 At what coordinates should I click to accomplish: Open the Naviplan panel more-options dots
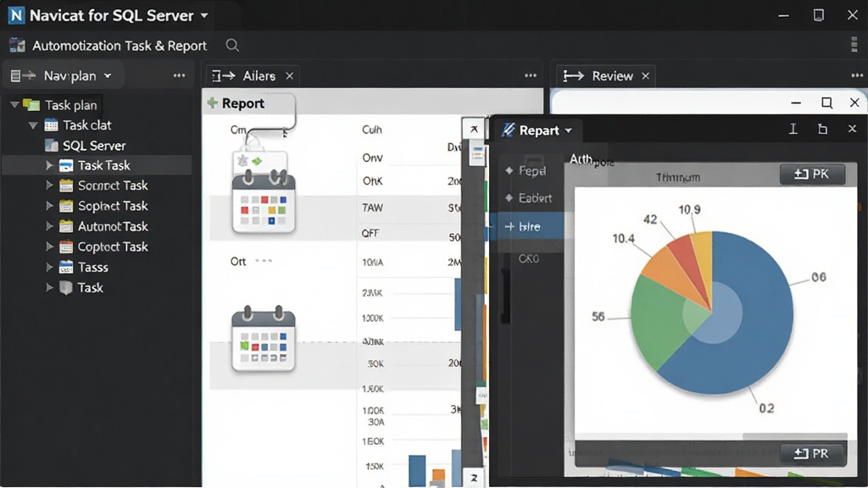180,75
